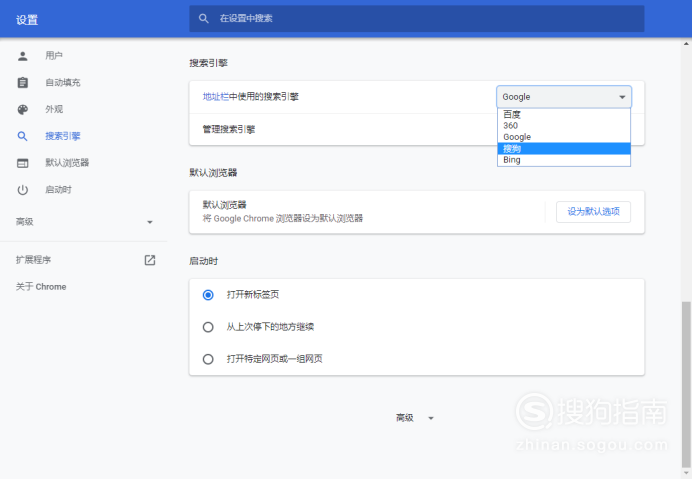Image resolution: width=692 pixels, height=479 pixels.
Task: Go to 默认浏览器 section in the sidebar
Action: coord(67,163)
